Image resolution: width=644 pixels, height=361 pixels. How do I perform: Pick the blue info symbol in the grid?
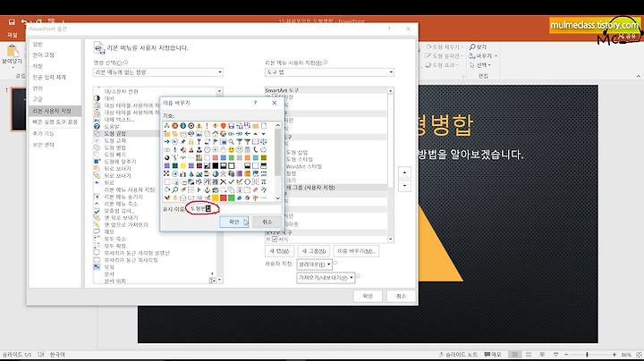click(x=182, y=125)
